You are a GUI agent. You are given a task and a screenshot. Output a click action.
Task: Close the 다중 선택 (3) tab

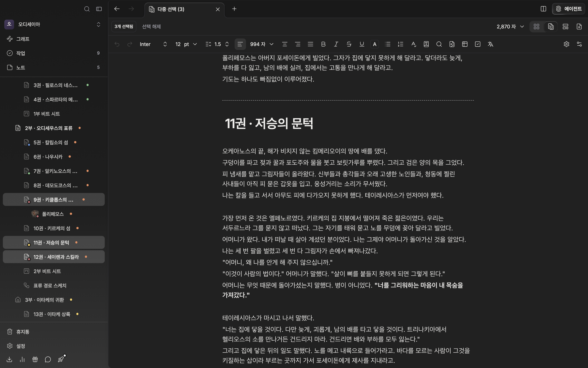[218, 9]
